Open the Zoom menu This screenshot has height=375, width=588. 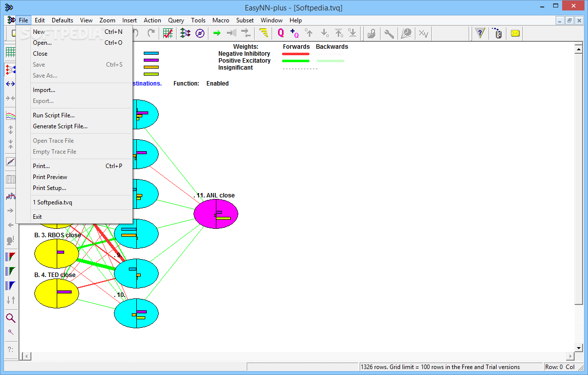[107, 20]
